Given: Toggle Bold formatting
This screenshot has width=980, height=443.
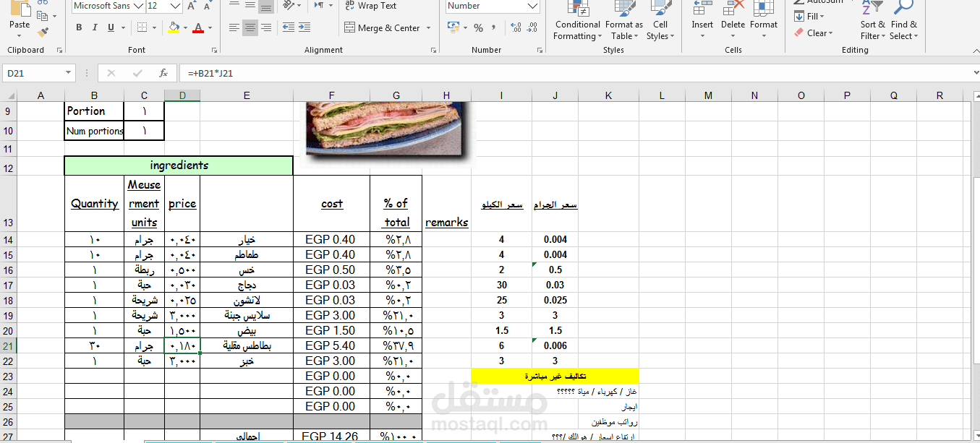Looking at the screenshot, I should (79, 27).
